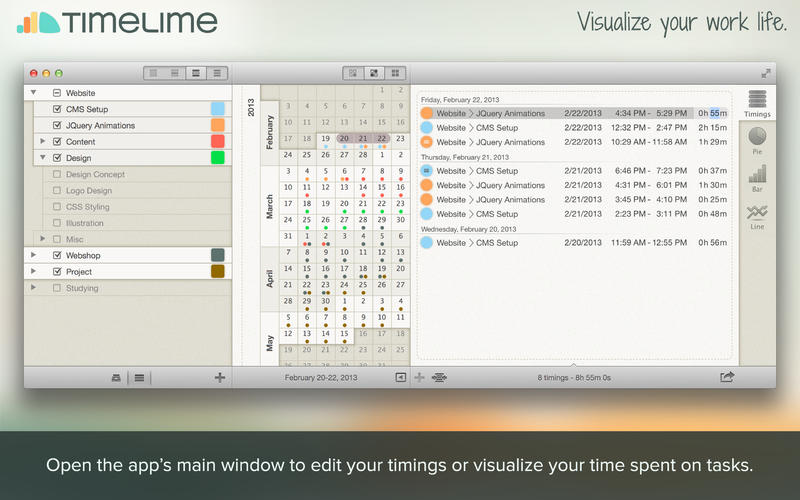
Task: Uncheck the JQuery Animations checkbox
Action: click(x=57, y=126)
